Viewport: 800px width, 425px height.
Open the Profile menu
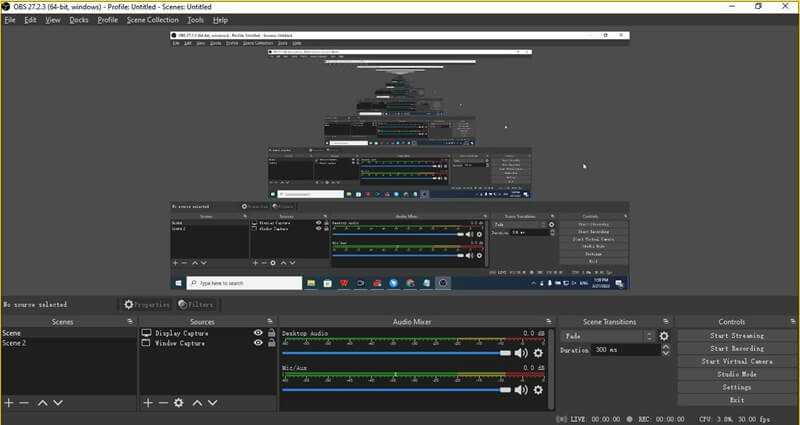tap(107, 20)
